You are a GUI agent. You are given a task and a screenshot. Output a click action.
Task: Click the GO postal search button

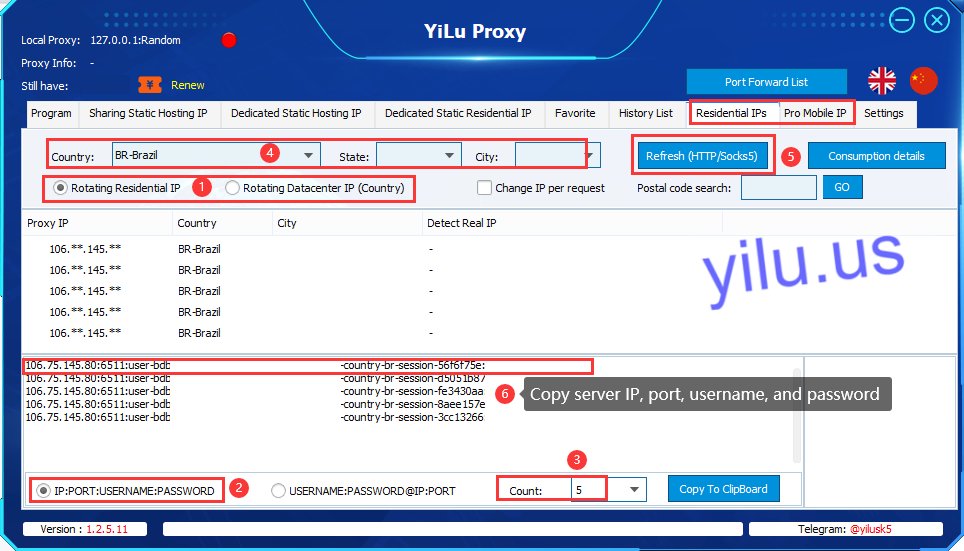[842, 187]
